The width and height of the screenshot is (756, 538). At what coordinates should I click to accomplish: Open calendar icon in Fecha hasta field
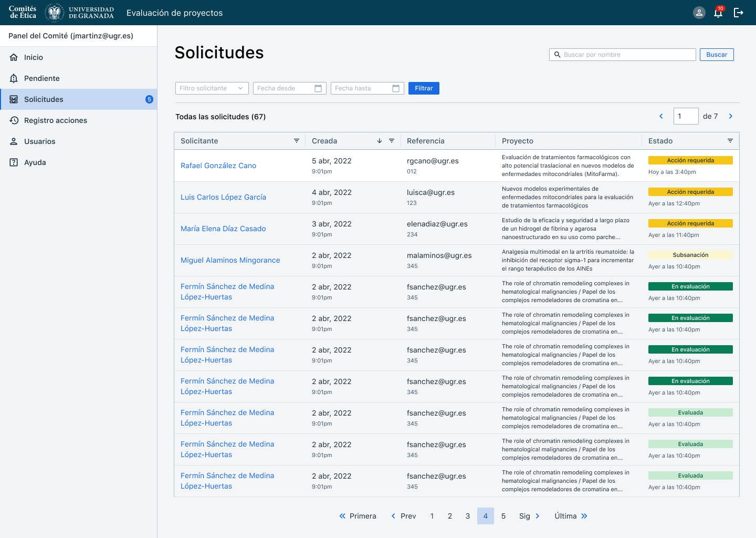point(396,88)
